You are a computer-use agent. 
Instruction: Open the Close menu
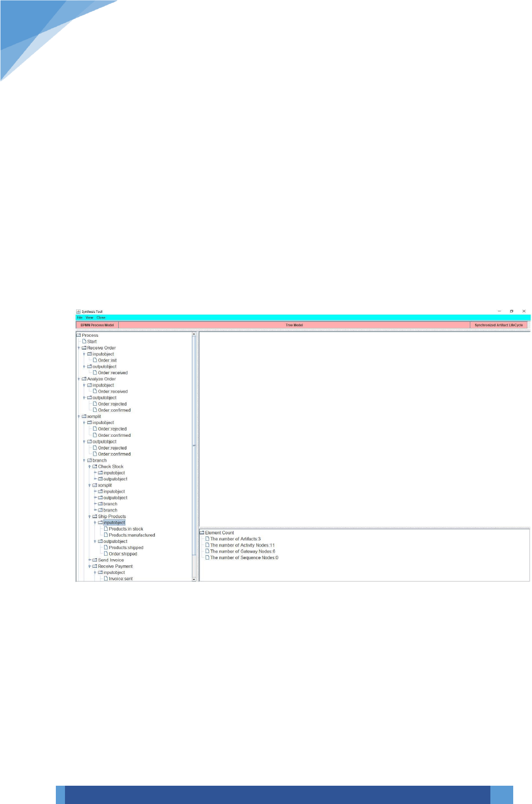click(101, 317)
